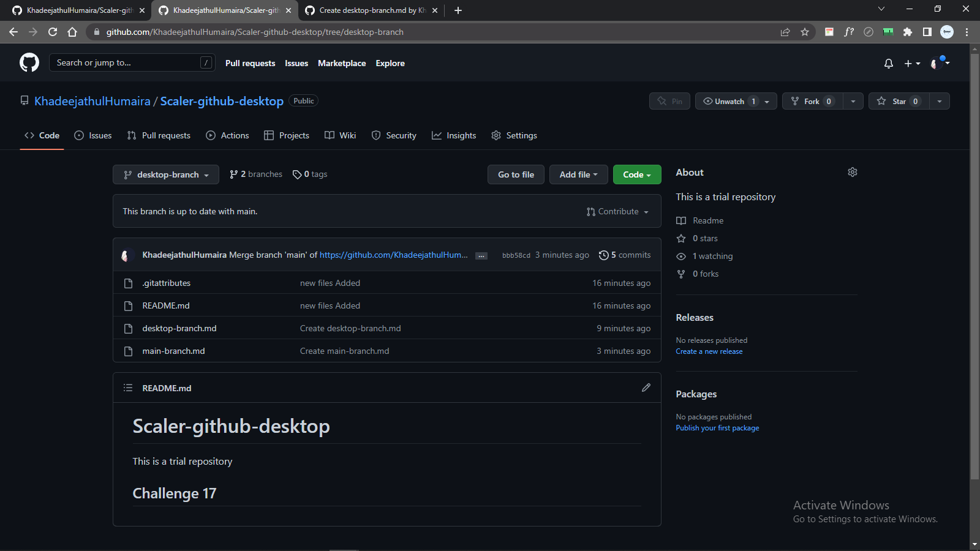This screenshot has width=980, height=551.
Task: Open the notifications bell
Action: [889, 62]
